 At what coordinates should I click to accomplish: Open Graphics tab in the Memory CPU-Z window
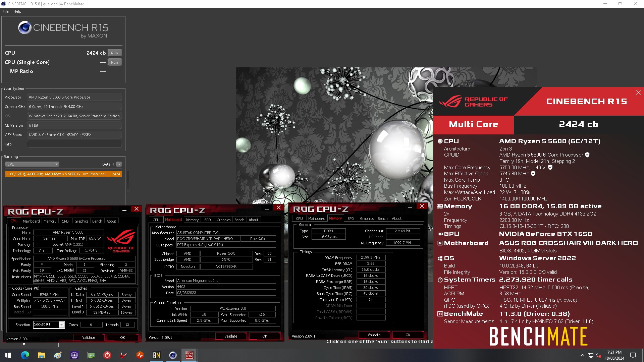pos(367,219)
